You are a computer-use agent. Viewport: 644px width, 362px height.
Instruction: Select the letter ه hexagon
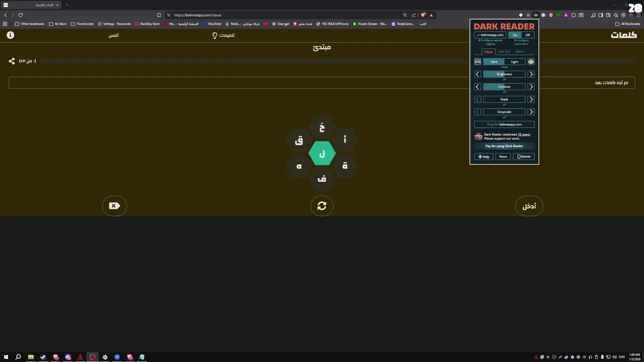[299, 166]
